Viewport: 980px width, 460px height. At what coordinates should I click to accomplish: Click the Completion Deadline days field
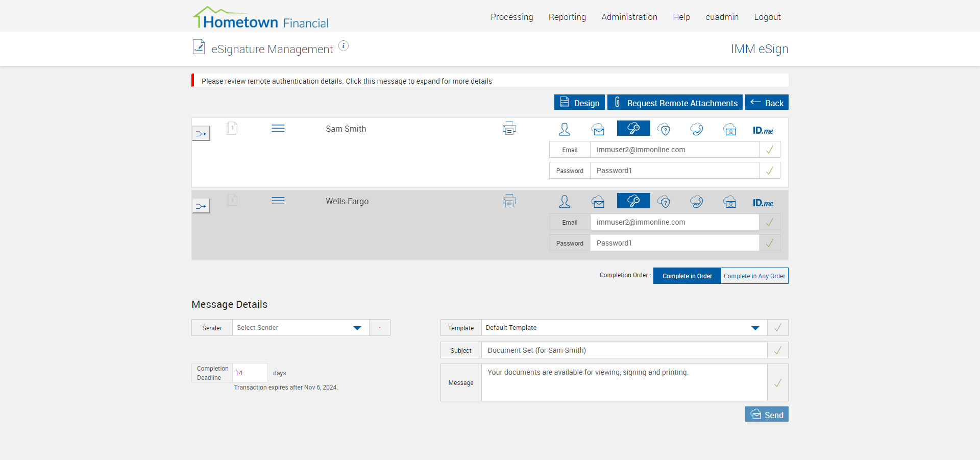point(250,373)
